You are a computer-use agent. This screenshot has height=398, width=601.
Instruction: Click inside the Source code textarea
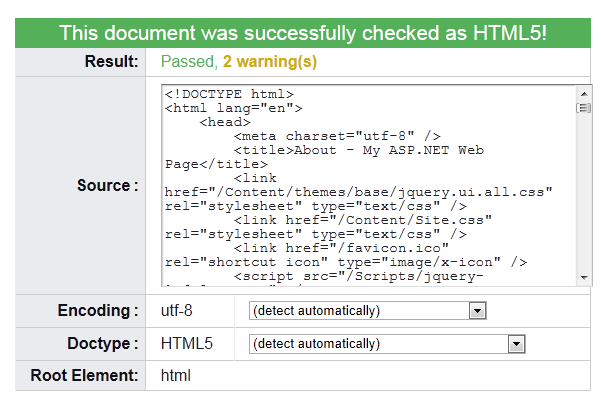coord(369,185)
